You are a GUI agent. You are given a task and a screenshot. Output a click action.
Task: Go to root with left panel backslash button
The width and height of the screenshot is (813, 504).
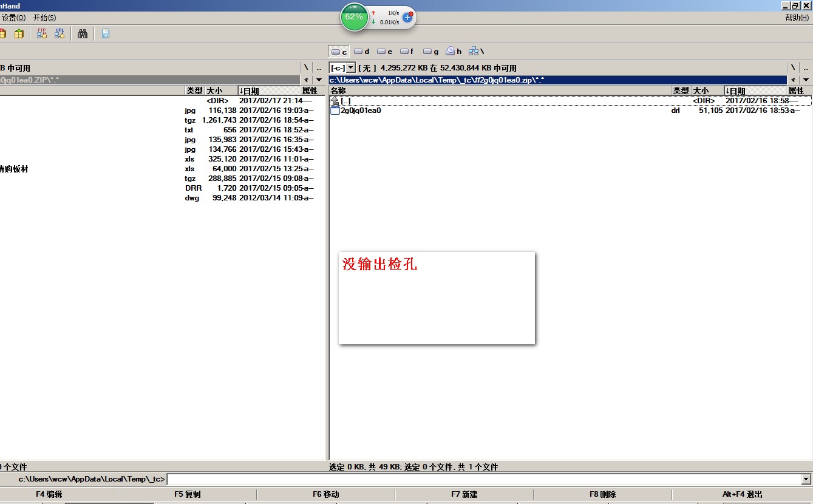[307, 67]
